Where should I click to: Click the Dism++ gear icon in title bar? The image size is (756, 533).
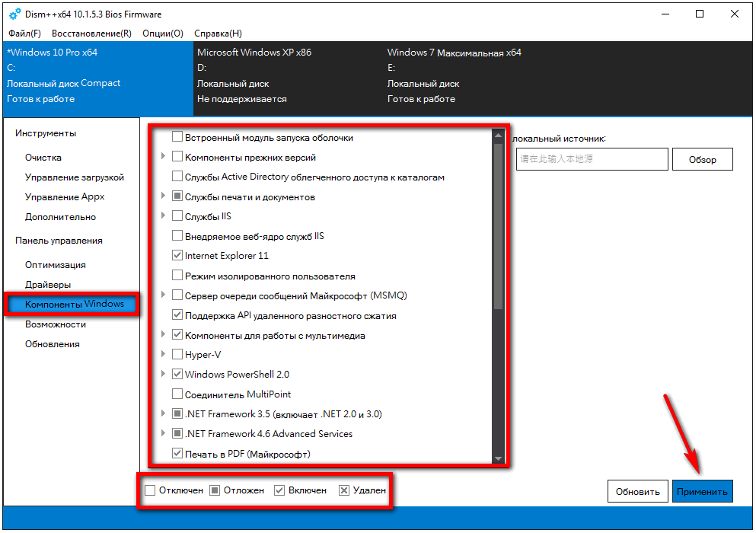[15, 14]
